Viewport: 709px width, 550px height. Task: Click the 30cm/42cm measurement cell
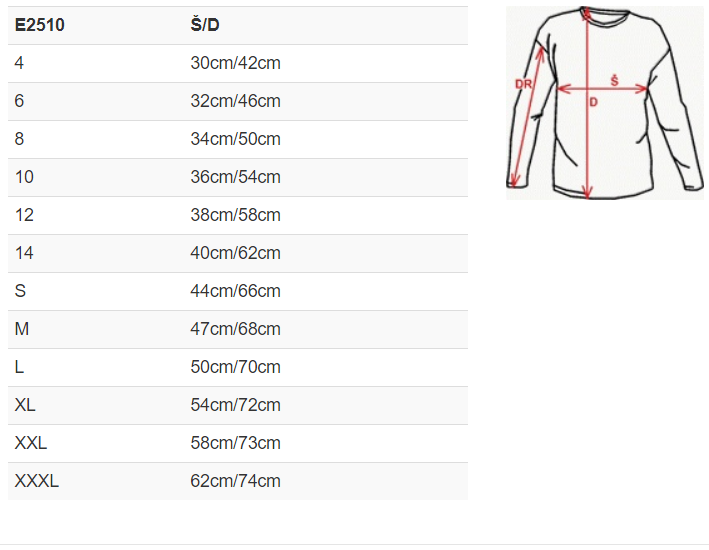point(235,63)
